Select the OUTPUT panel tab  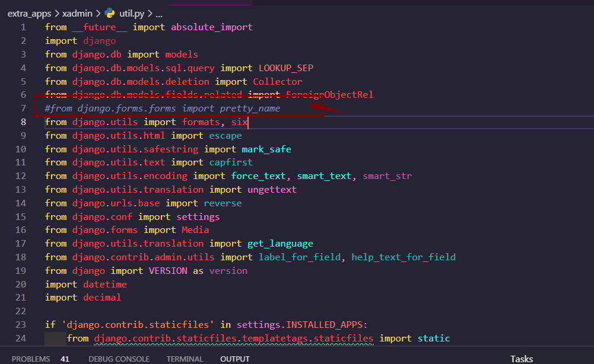tap(234, 358)
